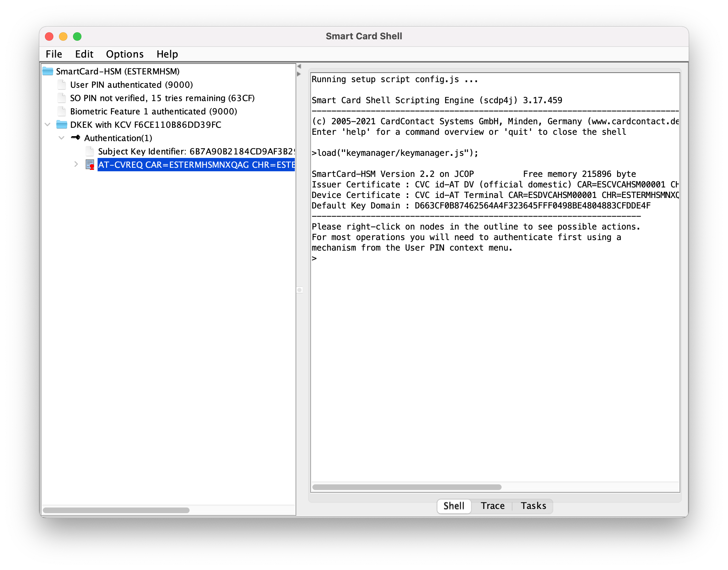
Task: Open the Help menu
Action: 167,54
